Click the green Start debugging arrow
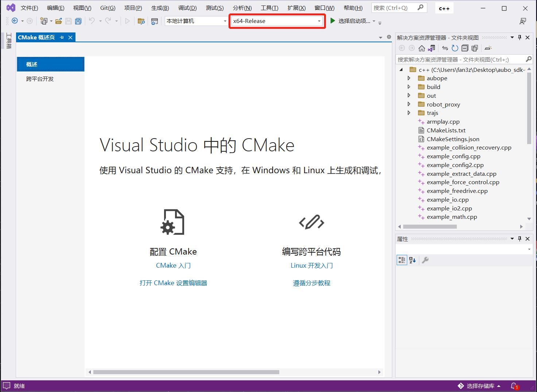537x392 pixels. click(x=332, y=21)
